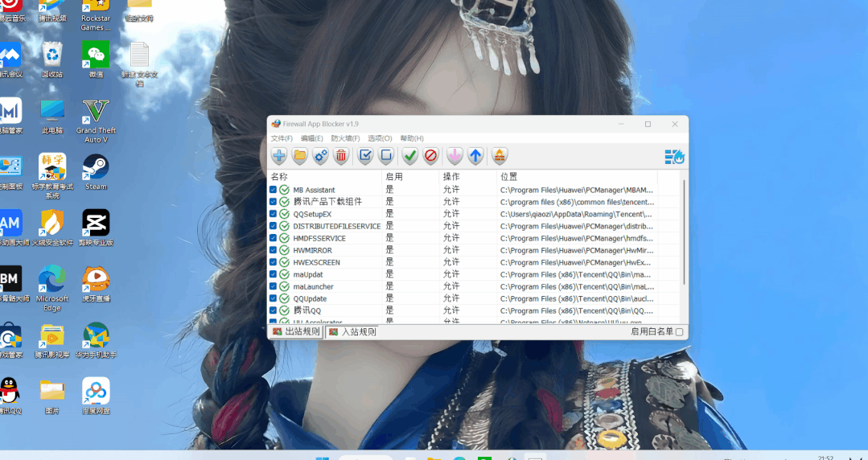This screenshot has width=868, height=460.
Task: Uncheck the QQSetupEX rule checkbox
Action: point(273,214)
